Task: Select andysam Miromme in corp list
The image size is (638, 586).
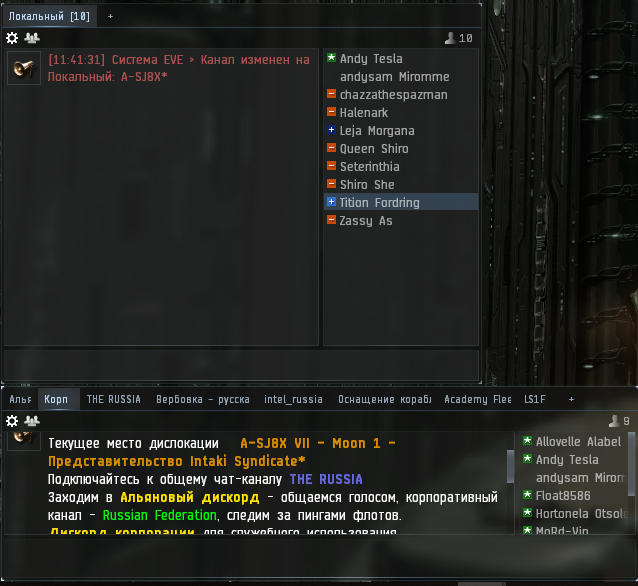Action: tap(575, 477)
